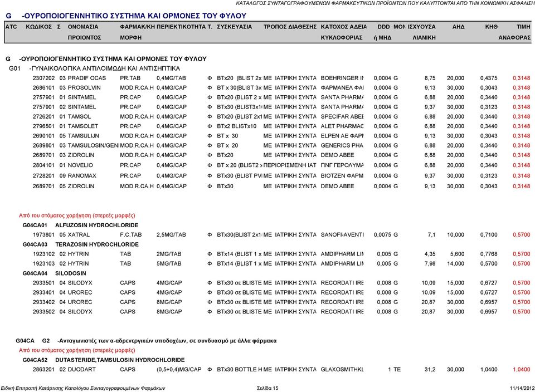
Task: Select the G04CA01 ALFUZOSIN HYDROCHLORIDE heading
Action: [80, 226]
